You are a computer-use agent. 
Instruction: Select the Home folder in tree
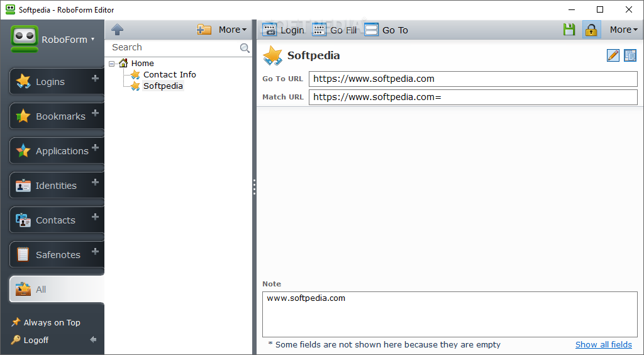142,64
